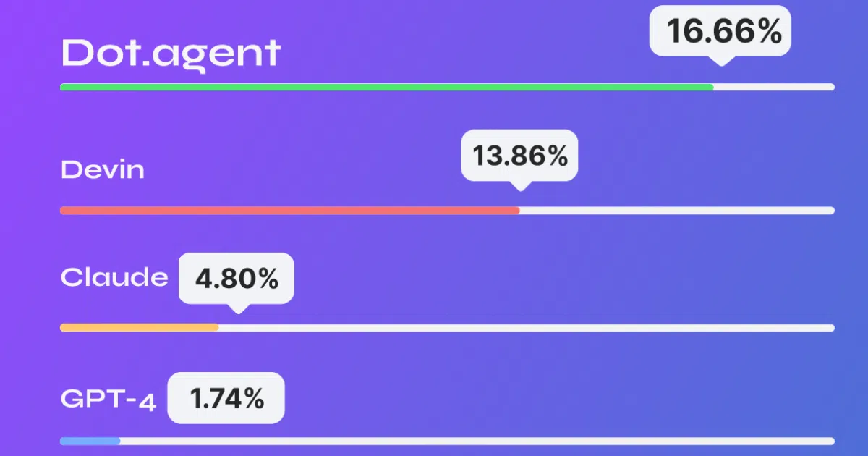Click the unfilled part of the Devin bar
The image size is (868, 456).
point(677,211)
